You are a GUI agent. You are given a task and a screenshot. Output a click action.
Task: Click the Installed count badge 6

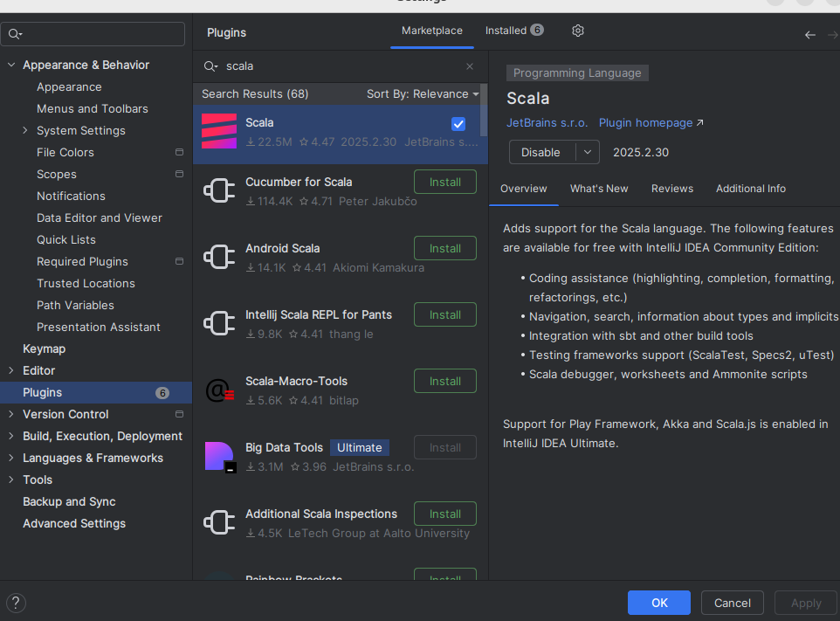click(x=537, y=30)
